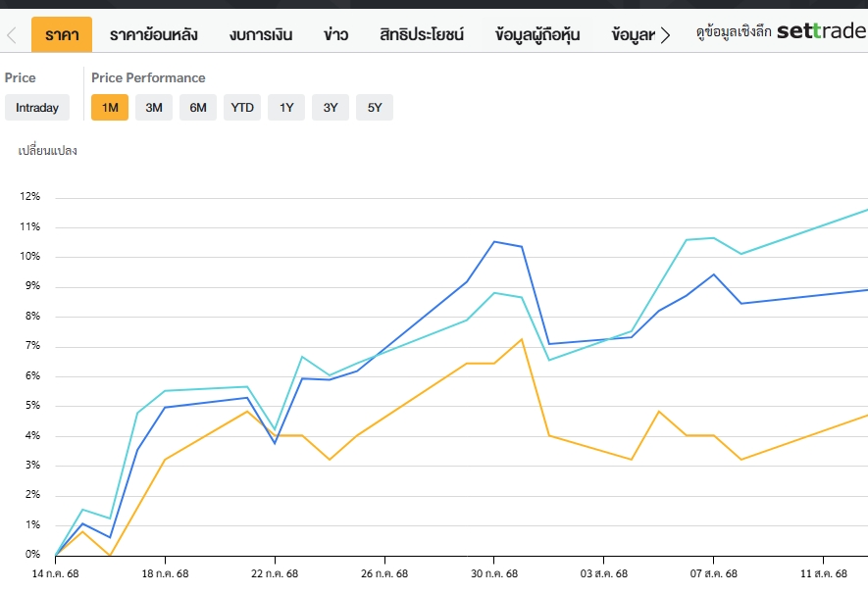Show YTD price performance

coord(242,108)
